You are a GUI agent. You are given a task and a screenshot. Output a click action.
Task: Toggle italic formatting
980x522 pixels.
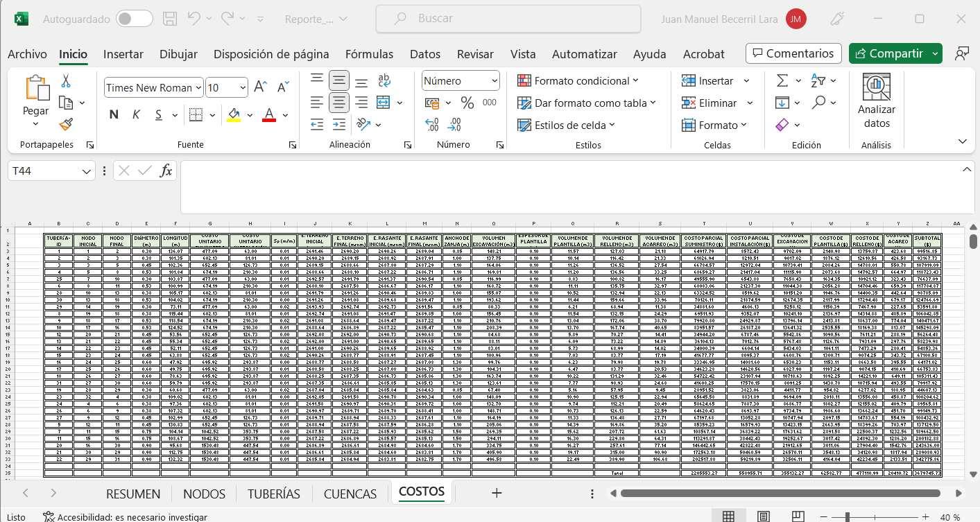pos(137,114)
